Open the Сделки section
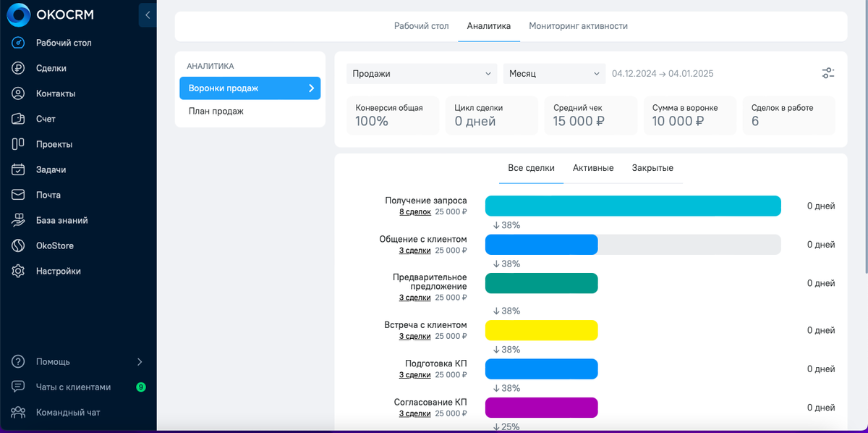This screenshot has width=868, height=433. click(51, 68)
